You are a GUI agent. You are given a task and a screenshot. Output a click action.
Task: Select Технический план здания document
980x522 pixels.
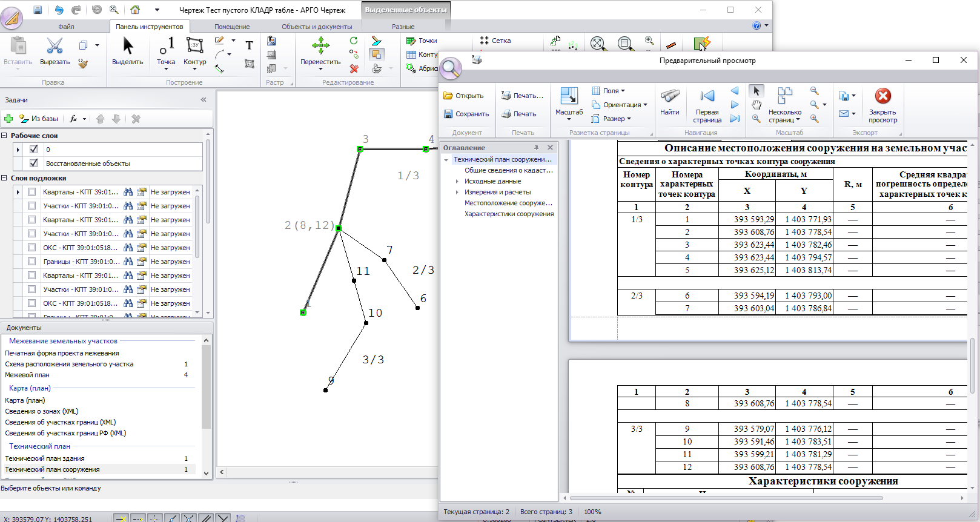(x=45, y=458)
